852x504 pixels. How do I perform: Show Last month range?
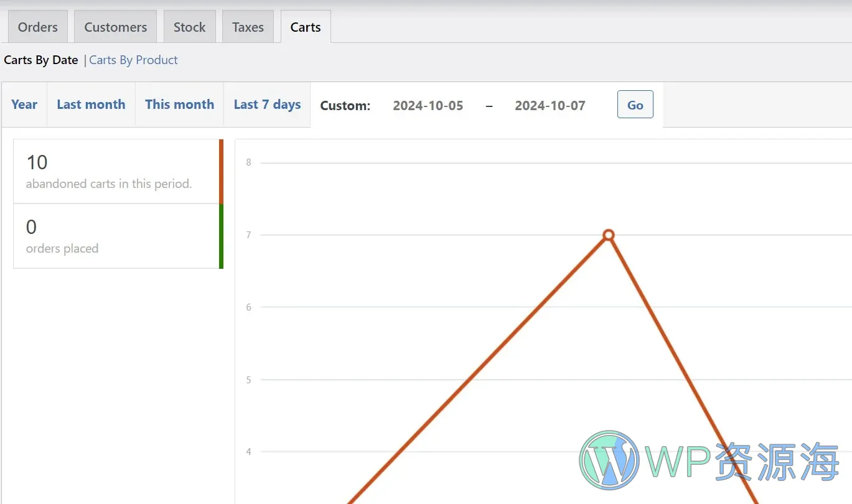point(91,105)
